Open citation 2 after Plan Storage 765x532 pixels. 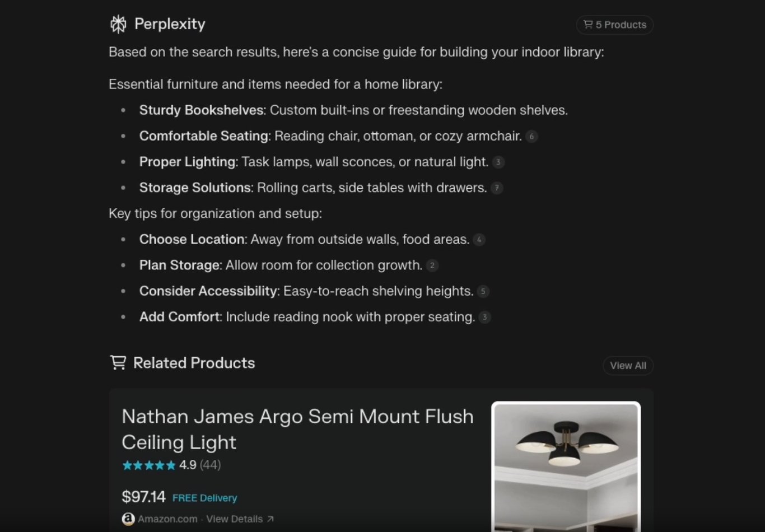tap(432, 265)
